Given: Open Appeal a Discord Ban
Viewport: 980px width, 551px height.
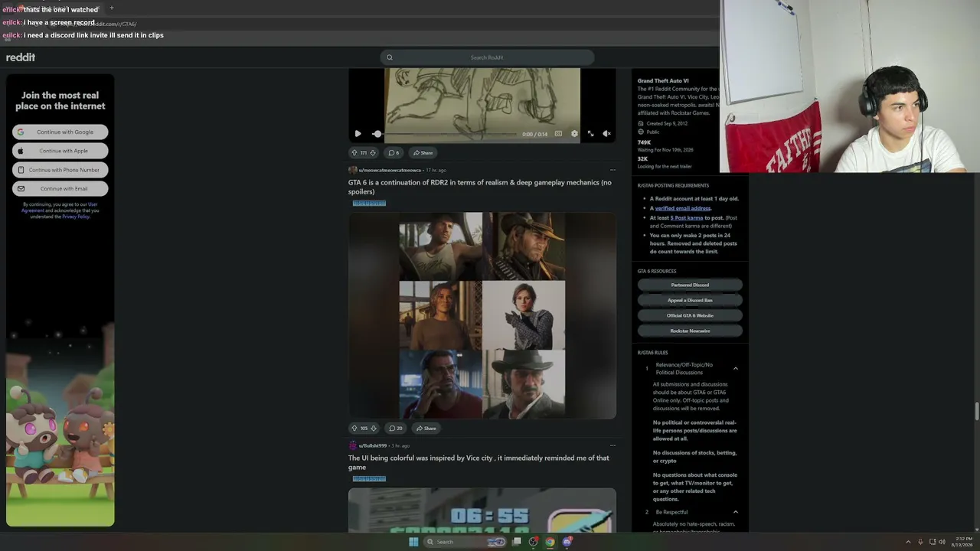Looking at the screenshot, I should coord(690,300).
